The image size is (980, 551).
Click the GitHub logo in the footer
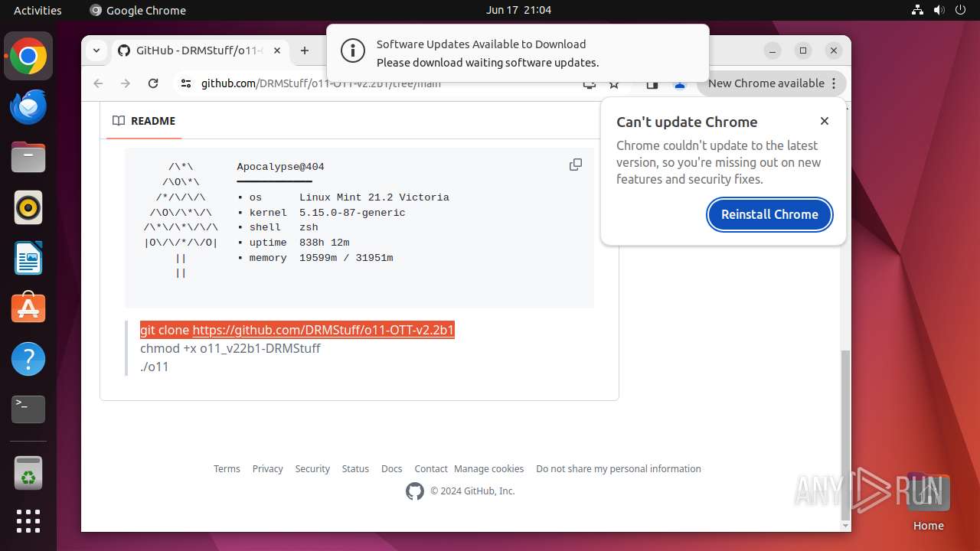pos(415,491)
